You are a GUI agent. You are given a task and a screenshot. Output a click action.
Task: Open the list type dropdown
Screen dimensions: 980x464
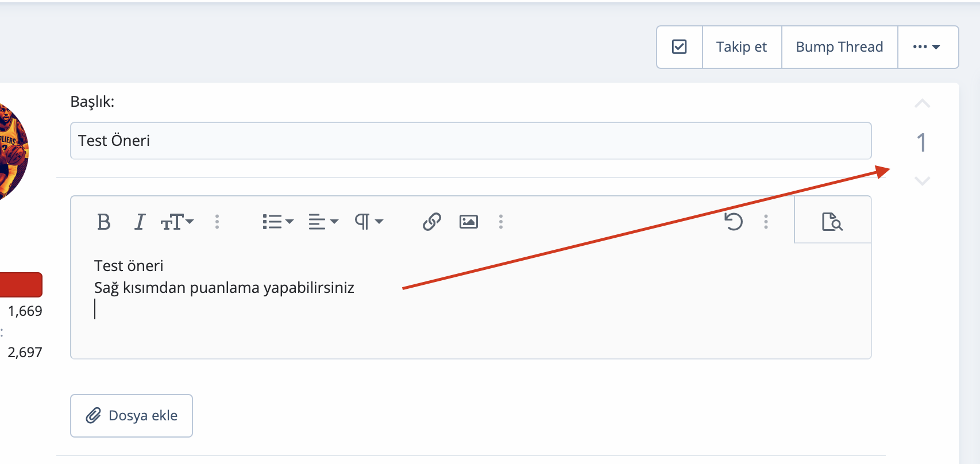point(278,222)
